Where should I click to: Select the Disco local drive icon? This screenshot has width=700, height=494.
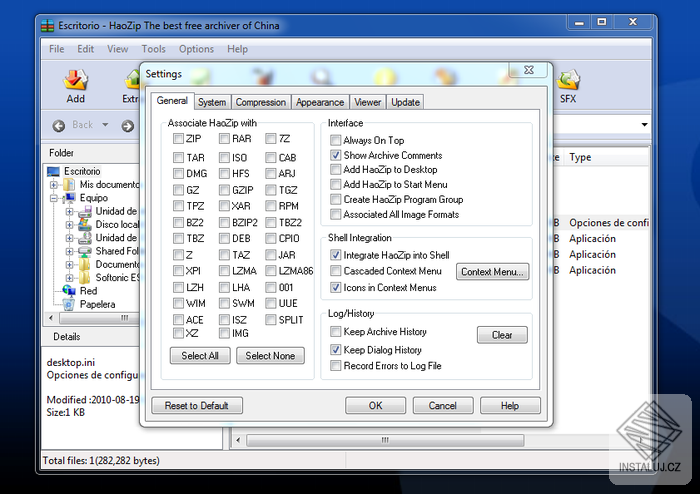85,224
